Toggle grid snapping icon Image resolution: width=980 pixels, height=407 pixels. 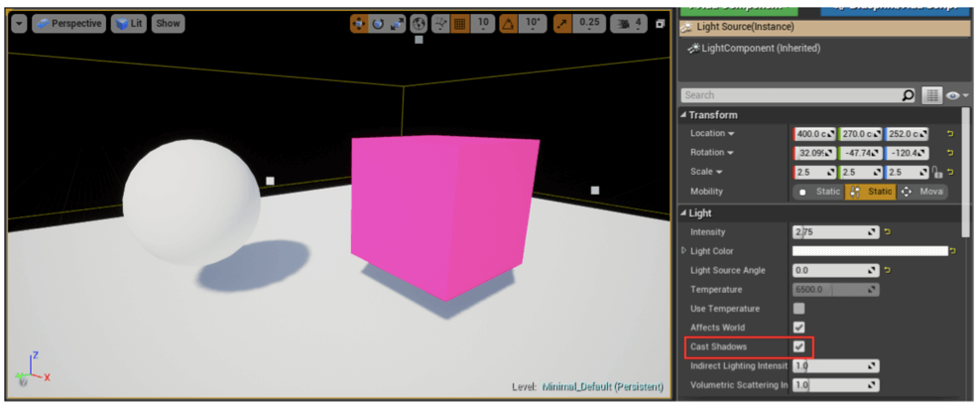tap(459, 23)
